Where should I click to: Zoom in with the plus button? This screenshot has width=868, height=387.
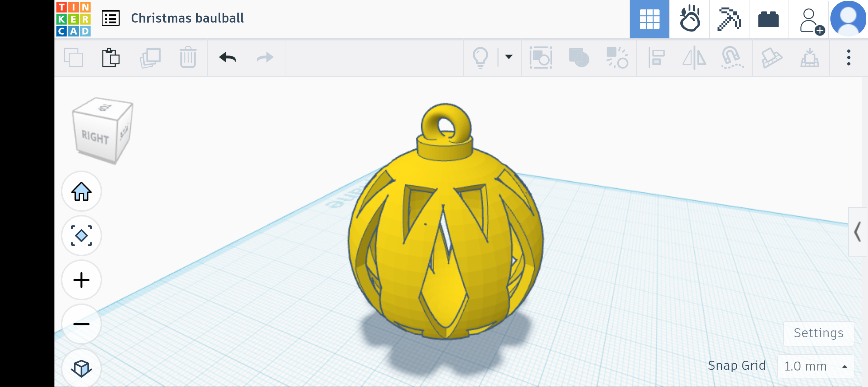(82, 280)
